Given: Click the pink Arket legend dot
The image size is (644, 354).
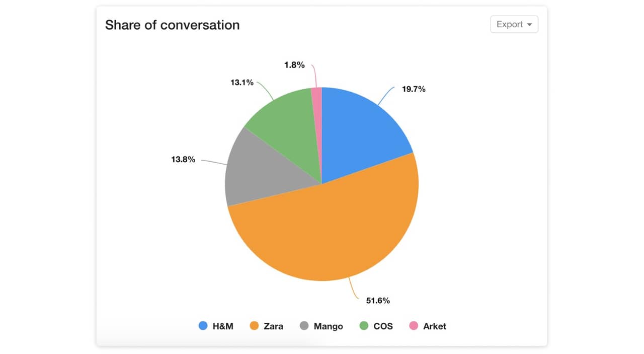Looking at the screenshot, I should pos(415,326).
